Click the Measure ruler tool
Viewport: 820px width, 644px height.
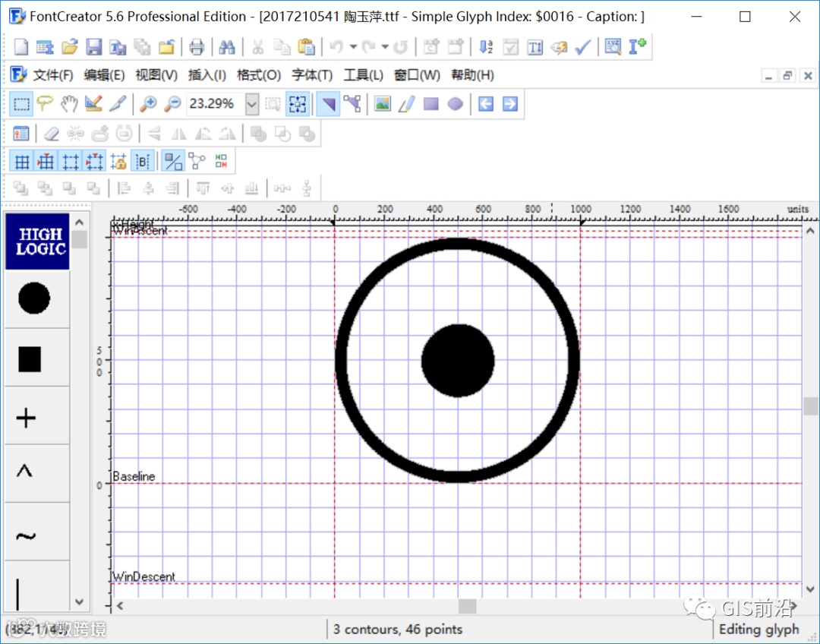coord(93,104)
